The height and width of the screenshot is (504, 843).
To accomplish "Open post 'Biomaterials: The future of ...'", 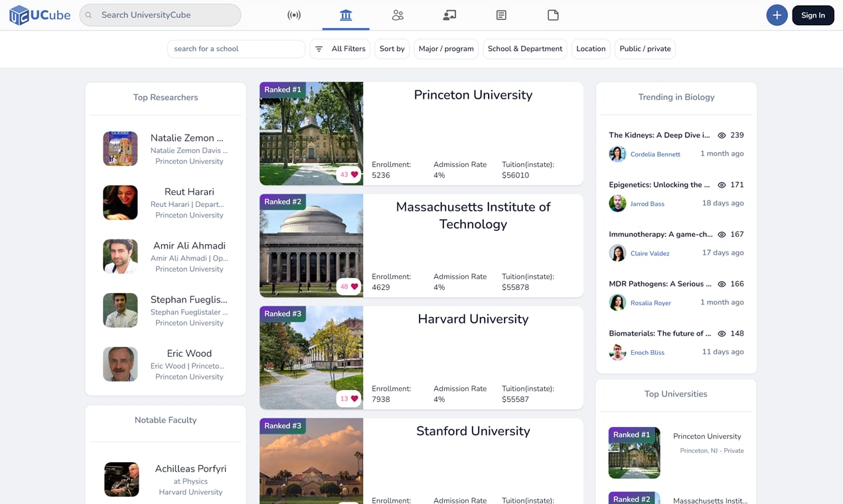I will (x=660, y=334).
